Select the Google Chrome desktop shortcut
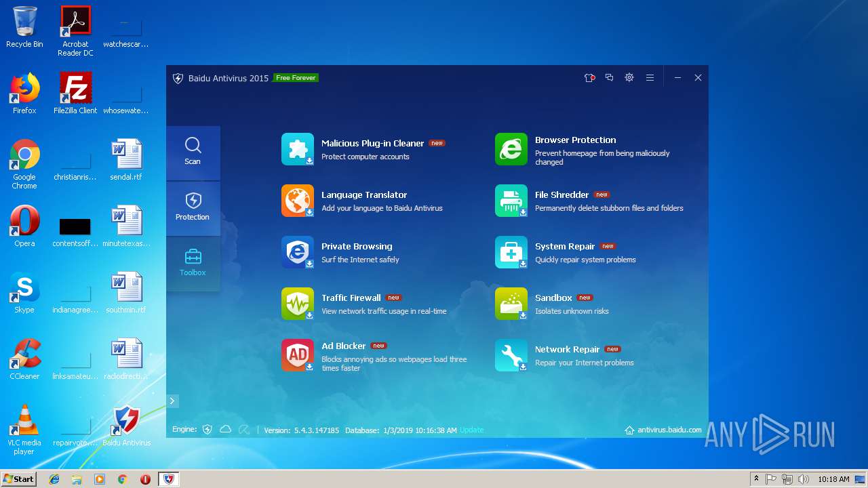Viewport: 868px width, 488px height. pos(24,164)
